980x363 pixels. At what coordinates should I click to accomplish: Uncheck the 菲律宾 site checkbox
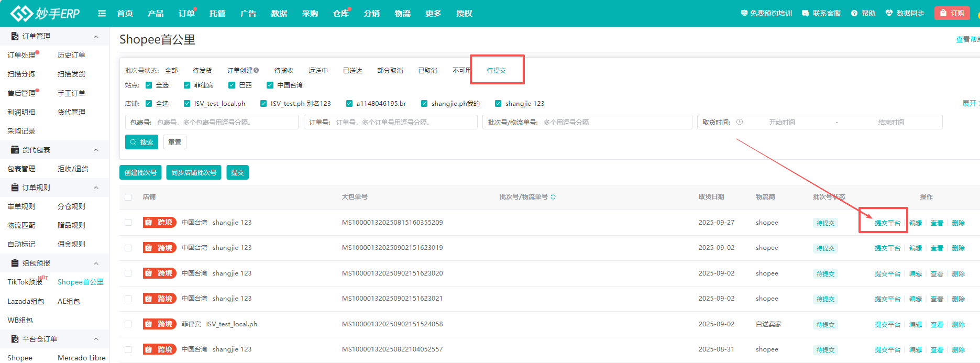pos(187,85)
